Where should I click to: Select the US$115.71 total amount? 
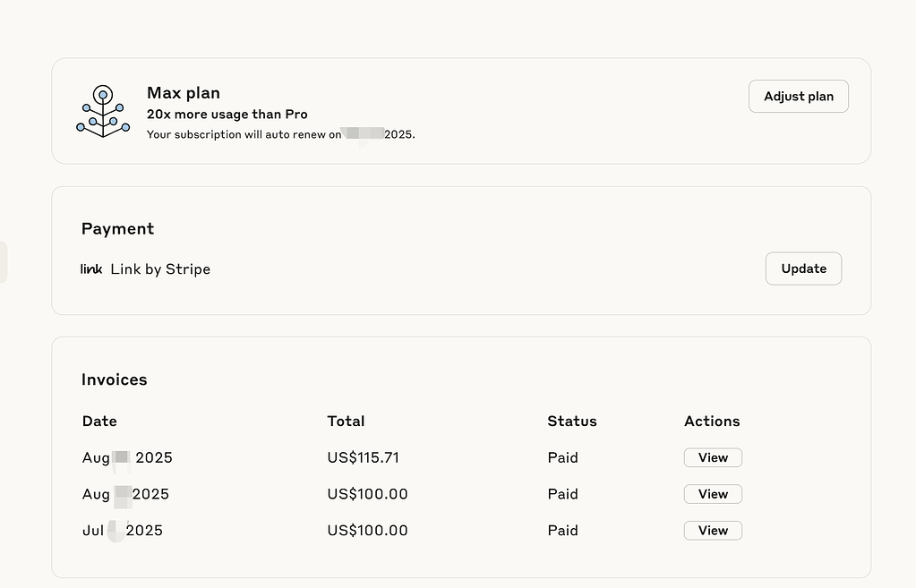364,458
